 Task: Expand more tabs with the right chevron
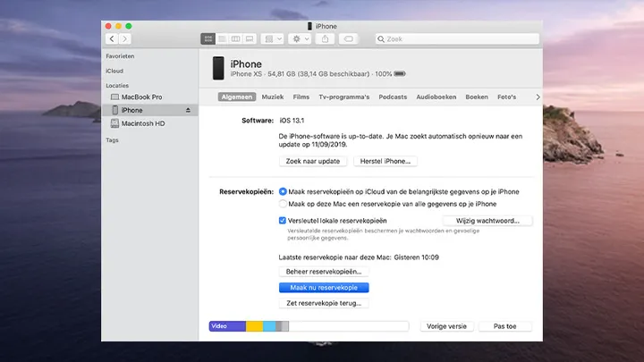[538, 97]
